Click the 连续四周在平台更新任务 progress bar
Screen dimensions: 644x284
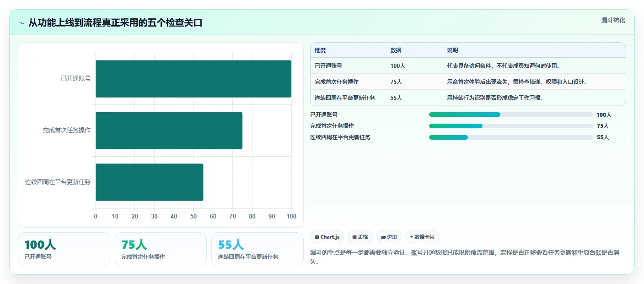511,137
